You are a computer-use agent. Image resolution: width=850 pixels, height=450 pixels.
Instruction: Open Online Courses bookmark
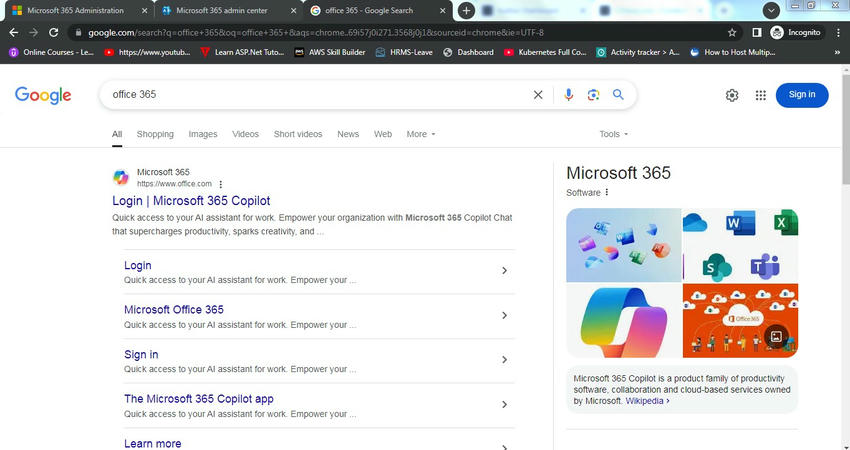point(51,52)
